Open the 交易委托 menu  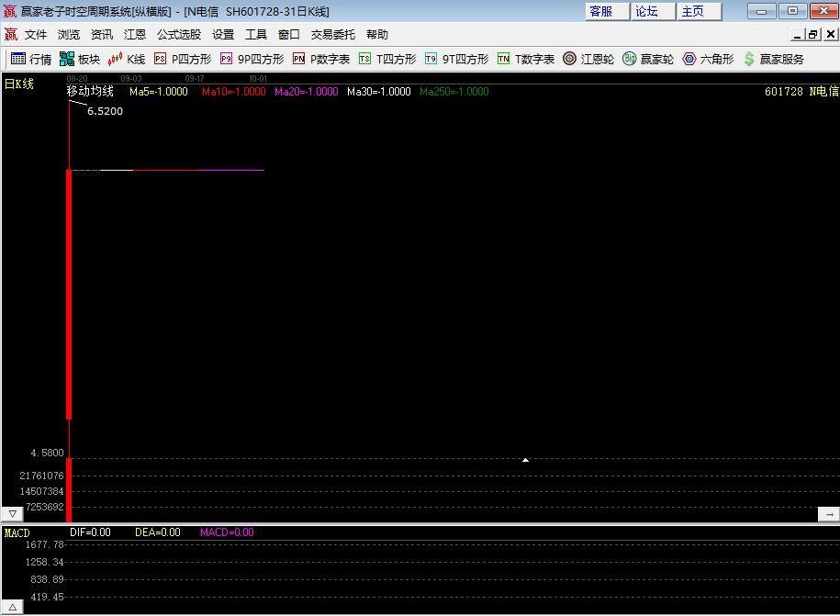332,35
